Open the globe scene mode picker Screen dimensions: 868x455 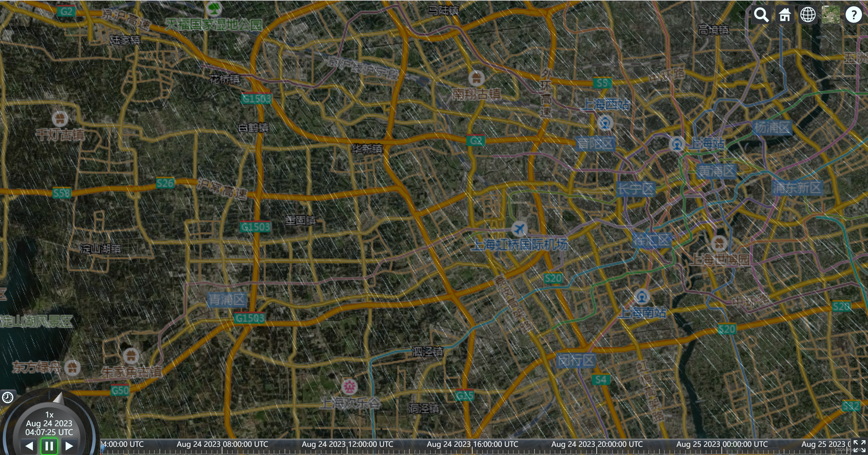[808, 15]
